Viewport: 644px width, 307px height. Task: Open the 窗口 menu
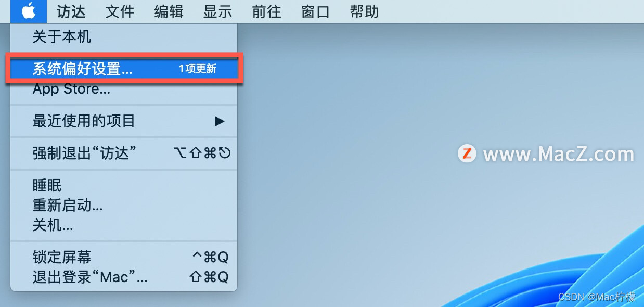316,11
